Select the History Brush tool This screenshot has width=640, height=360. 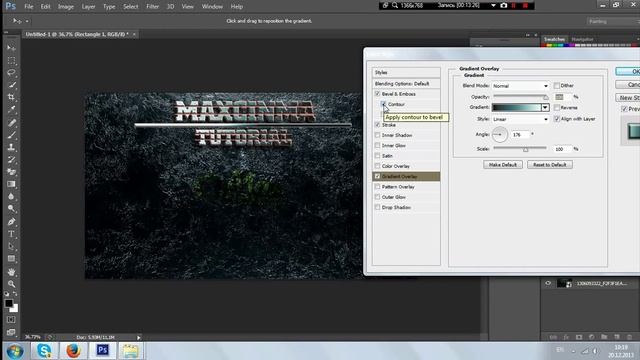[11, 160]
